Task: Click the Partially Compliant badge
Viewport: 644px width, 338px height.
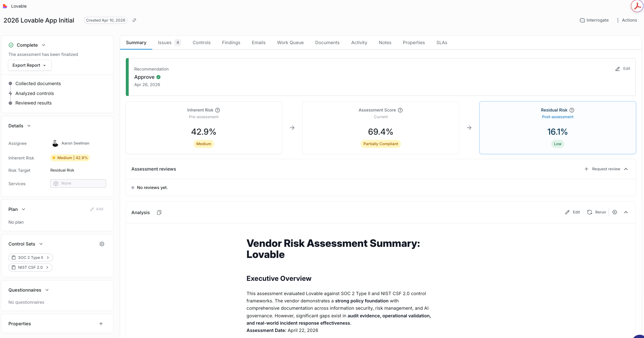Action: click(381, 144)
